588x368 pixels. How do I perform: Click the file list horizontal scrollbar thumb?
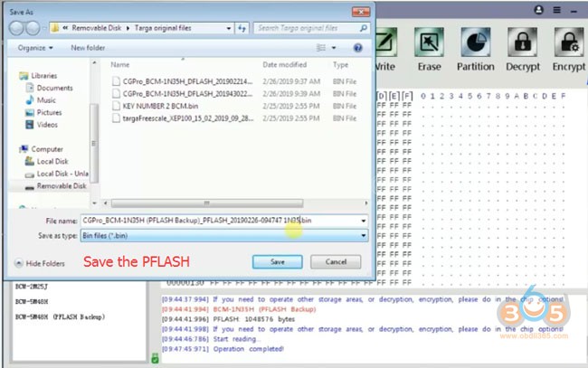pyautogui.click(x=207, y=203)
